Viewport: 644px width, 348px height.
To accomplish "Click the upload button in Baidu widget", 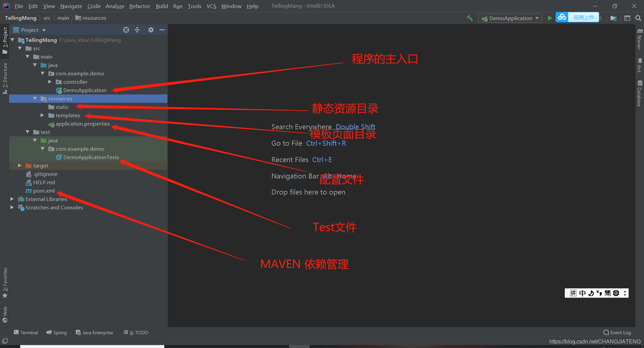I will [583, 17].
